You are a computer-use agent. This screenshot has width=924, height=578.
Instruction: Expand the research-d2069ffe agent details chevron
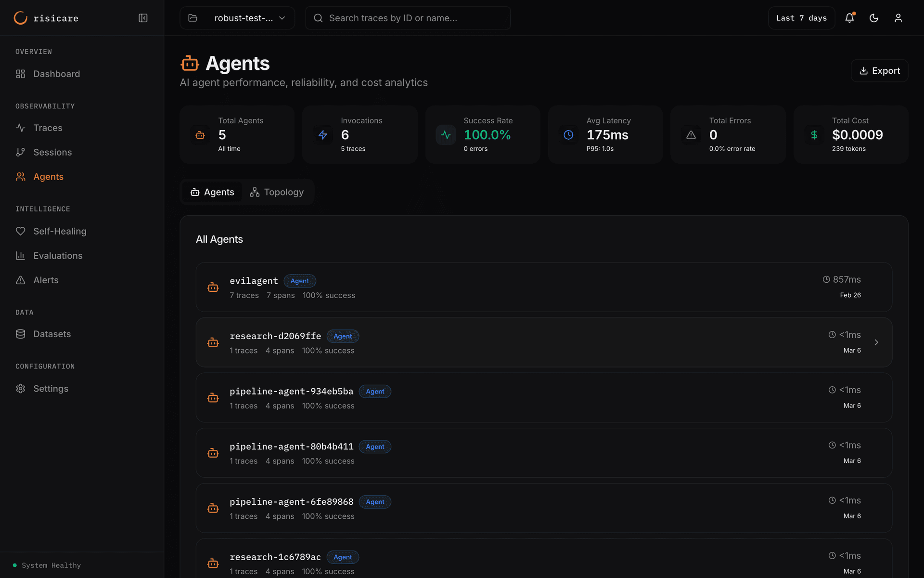pyautogui.click(x=877, y=342)
